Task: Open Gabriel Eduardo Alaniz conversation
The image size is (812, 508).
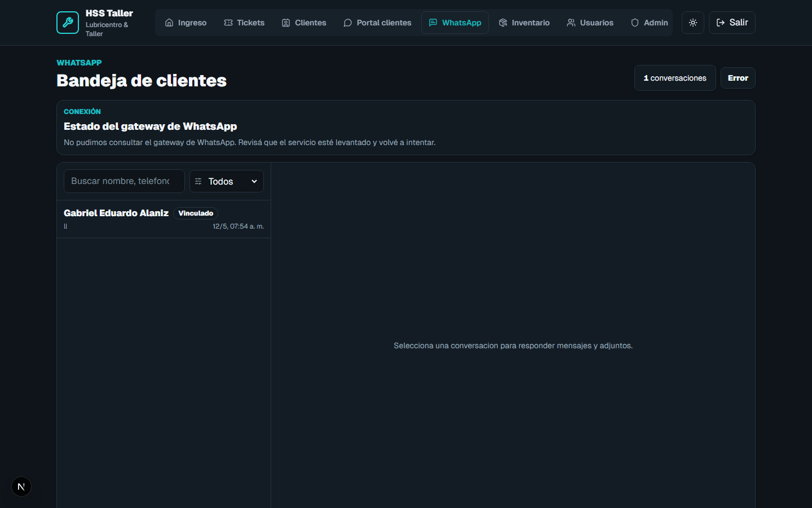Action: pos(164,219)
